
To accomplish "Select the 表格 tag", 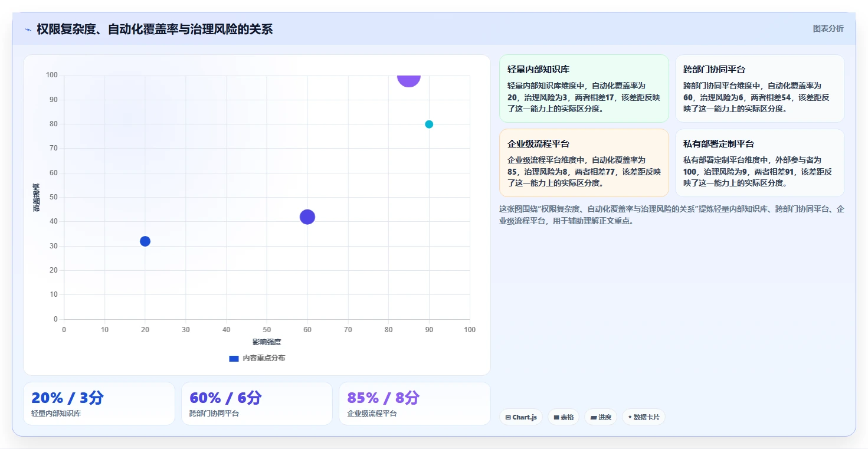I will [564, 417].
